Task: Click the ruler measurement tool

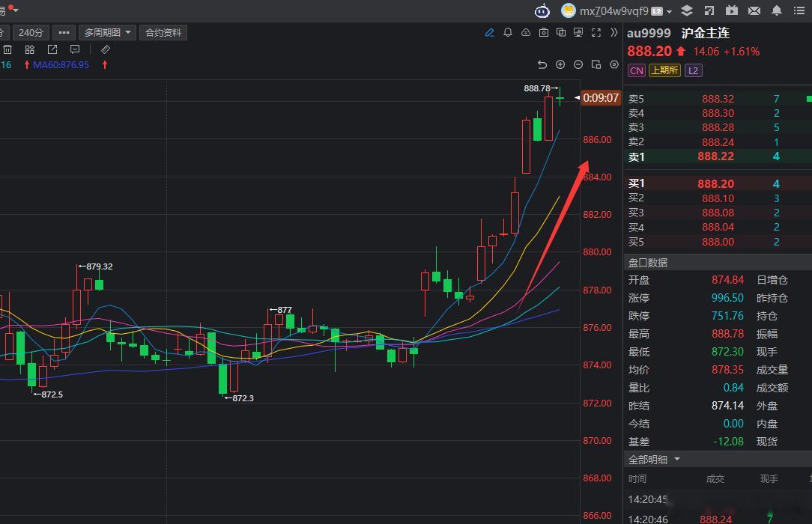Action: [x=105, y=49]
